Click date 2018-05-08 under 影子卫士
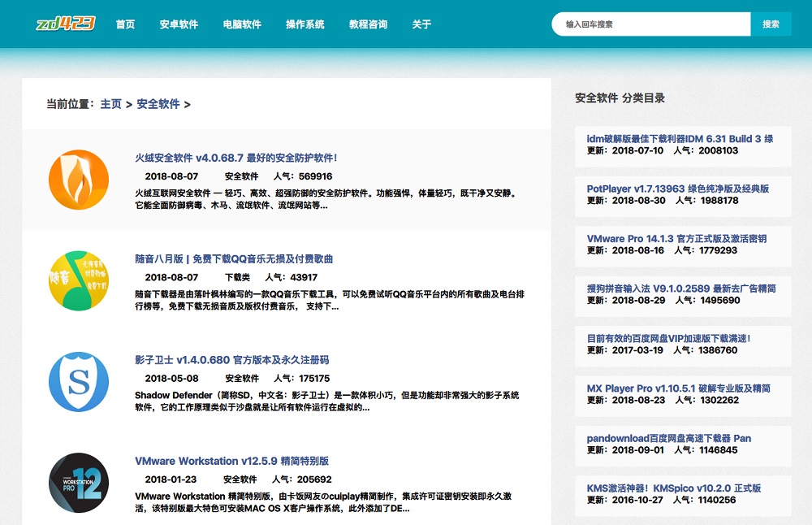812x525 pixels. click(x=172, y=379)
